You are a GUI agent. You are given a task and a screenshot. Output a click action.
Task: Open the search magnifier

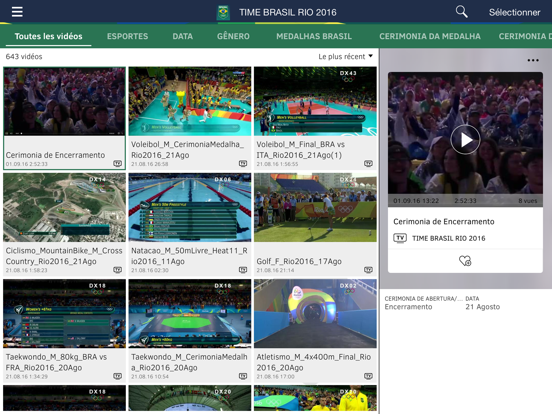pos(461,12)
